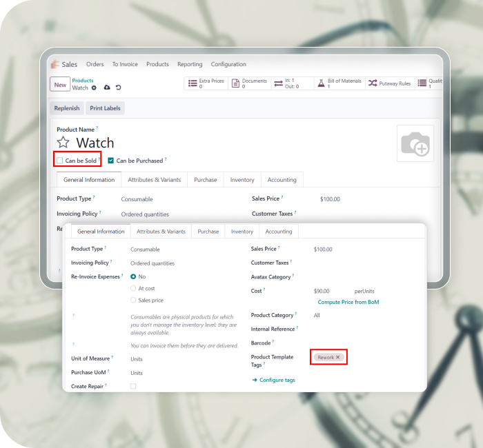The height and width of the screenshot is (448, 483).
Task: Click help mark next to Cost label
Action: (264, 289)
